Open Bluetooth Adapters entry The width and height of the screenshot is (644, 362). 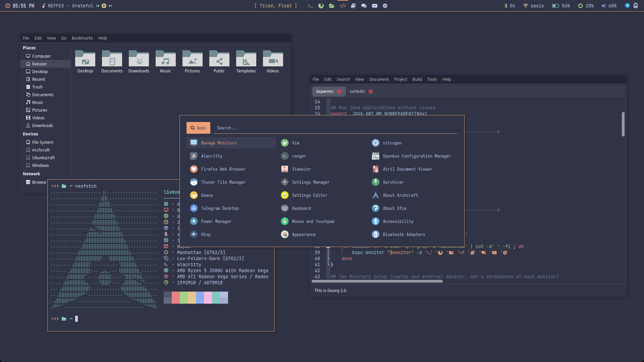404,235
